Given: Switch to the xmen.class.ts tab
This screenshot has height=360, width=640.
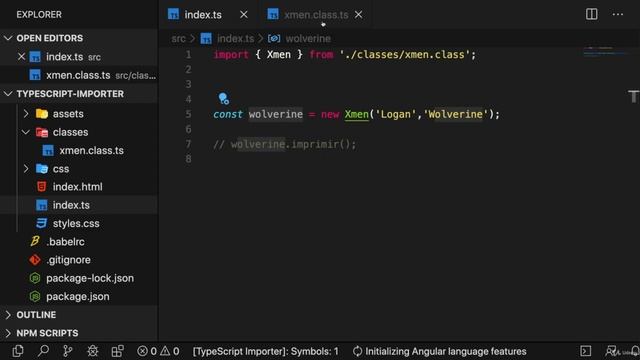Looking at the screenshot, I should 316,15.
